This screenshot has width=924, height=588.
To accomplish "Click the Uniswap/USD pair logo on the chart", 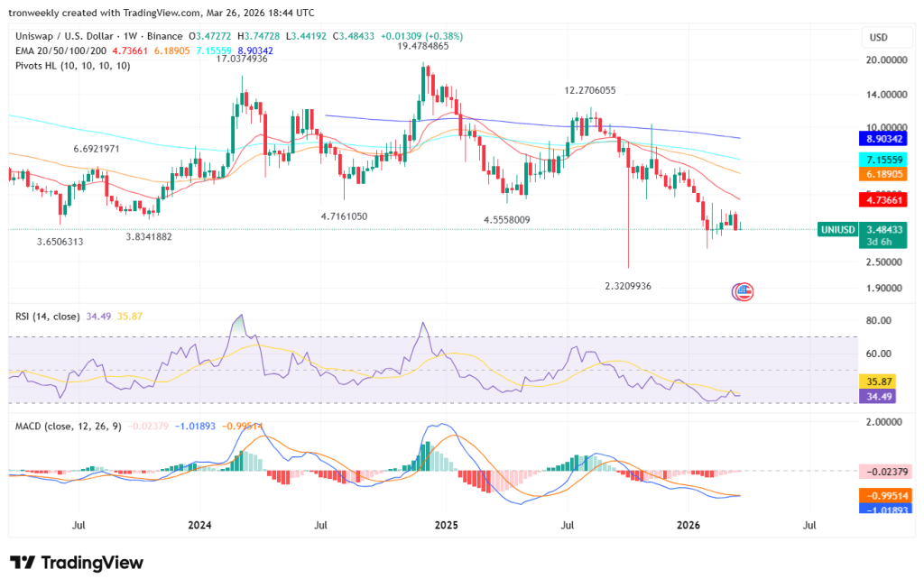I will coord(742,290).
